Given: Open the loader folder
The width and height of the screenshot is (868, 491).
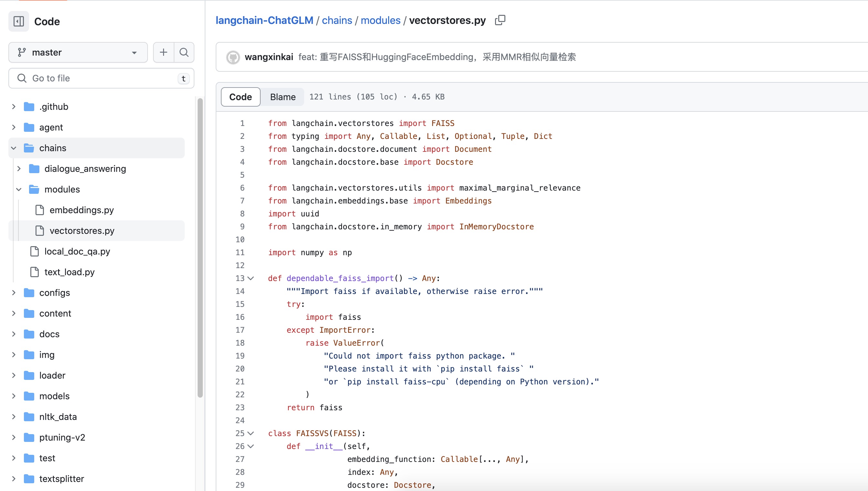Looking at the screenshot, I should point(52,375).
